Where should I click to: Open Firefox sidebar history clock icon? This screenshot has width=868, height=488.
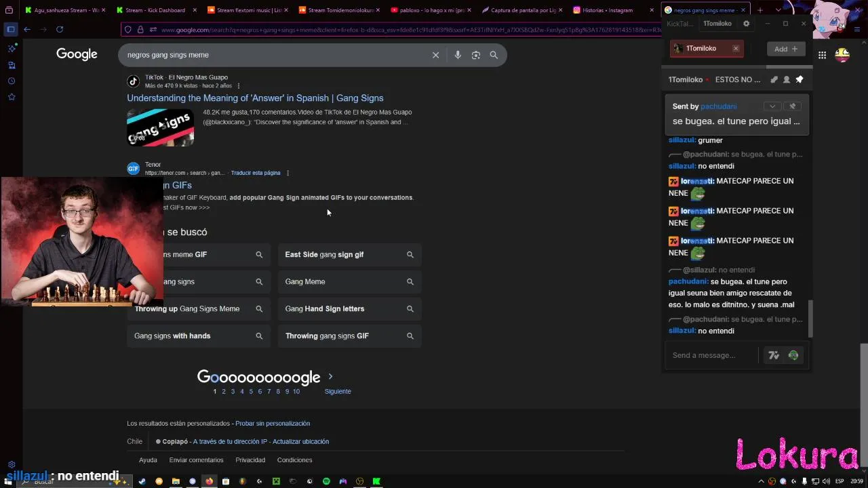12,81
